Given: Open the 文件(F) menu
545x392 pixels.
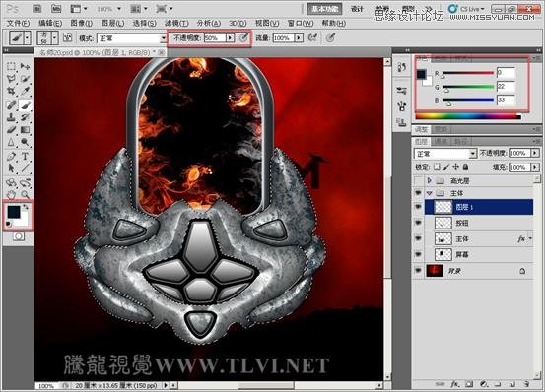Looking at the screenshot, I should (x=18, y=23).
